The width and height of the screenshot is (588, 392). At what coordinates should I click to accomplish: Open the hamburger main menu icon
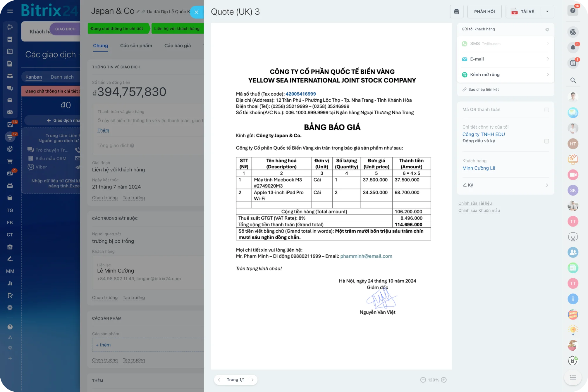10,11
